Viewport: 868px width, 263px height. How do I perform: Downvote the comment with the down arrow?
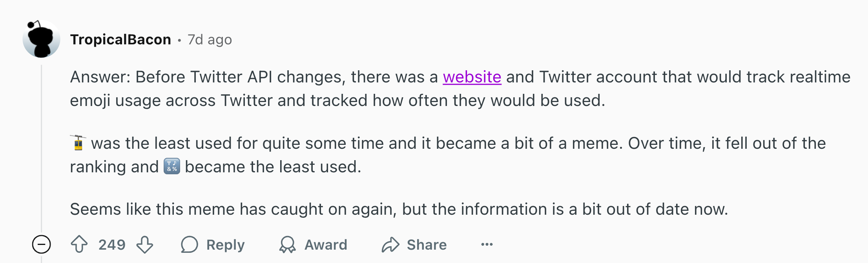pyautogui.click(x=145, y=244)
